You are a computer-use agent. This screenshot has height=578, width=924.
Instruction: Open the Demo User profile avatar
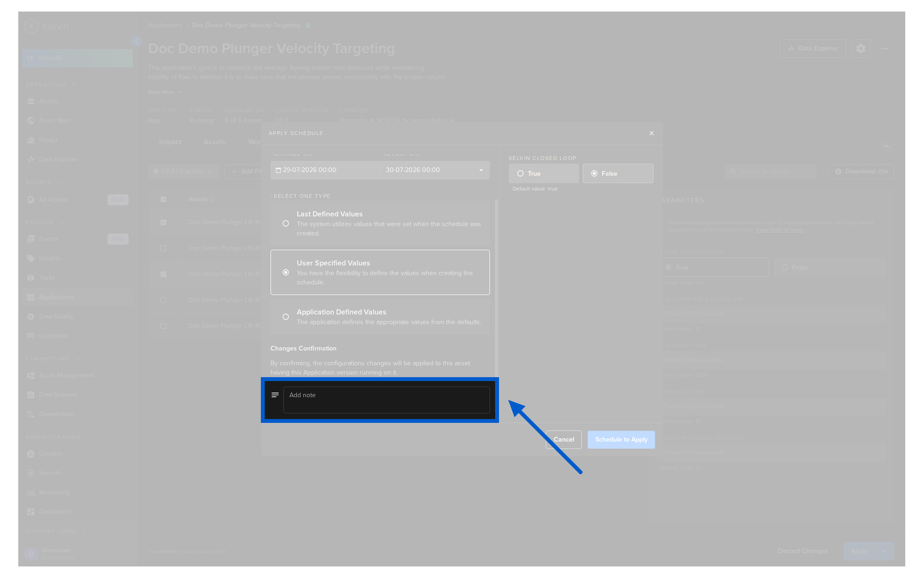coord(31,554)
